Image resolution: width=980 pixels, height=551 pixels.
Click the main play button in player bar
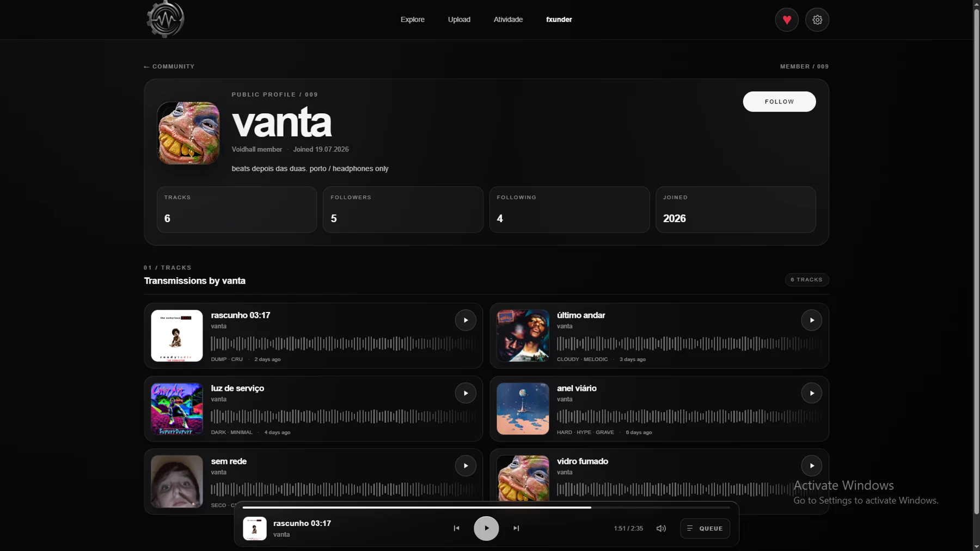point(486,528)
